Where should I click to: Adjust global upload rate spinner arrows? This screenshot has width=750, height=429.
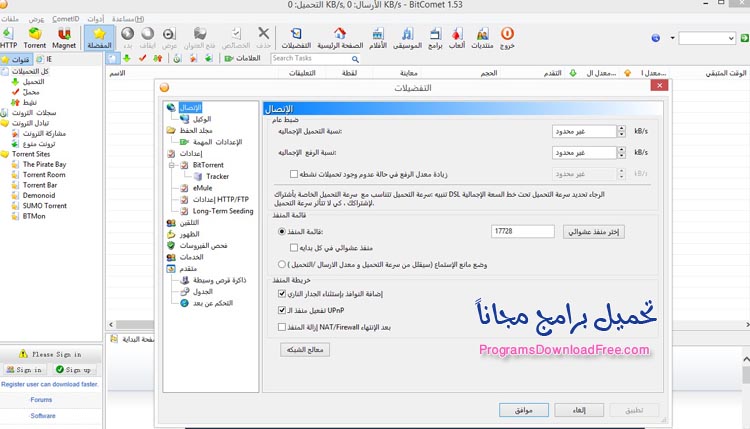click(x=621, y=153)
